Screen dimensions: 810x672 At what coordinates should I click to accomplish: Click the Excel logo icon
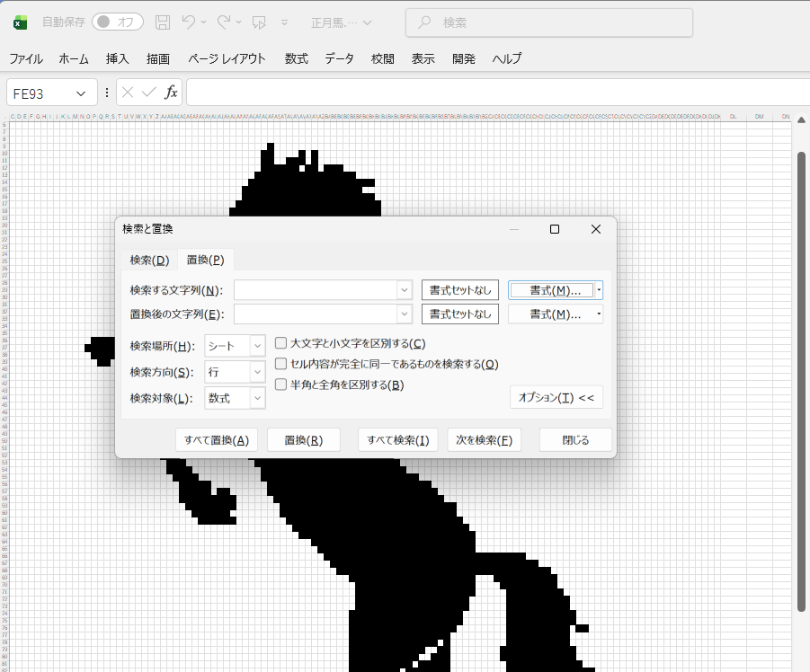(x=20, y=22)
